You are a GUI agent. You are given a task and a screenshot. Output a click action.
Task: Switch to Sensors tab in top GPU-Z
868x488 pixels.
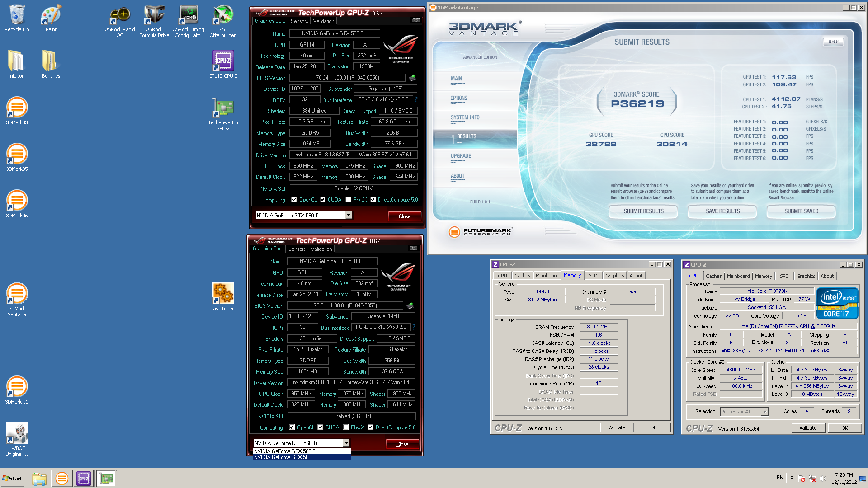[299, 21]
